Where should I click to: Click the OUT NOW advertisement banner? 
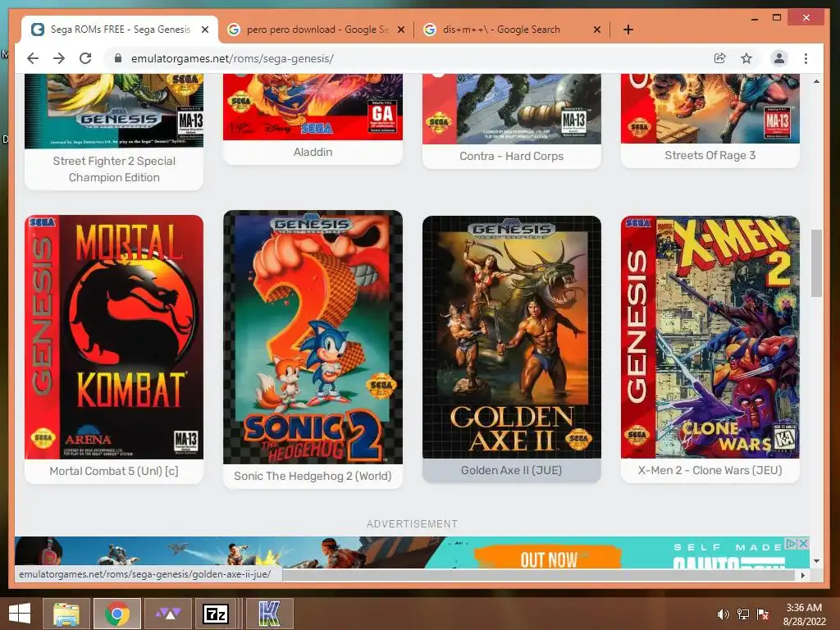(412, 552)
